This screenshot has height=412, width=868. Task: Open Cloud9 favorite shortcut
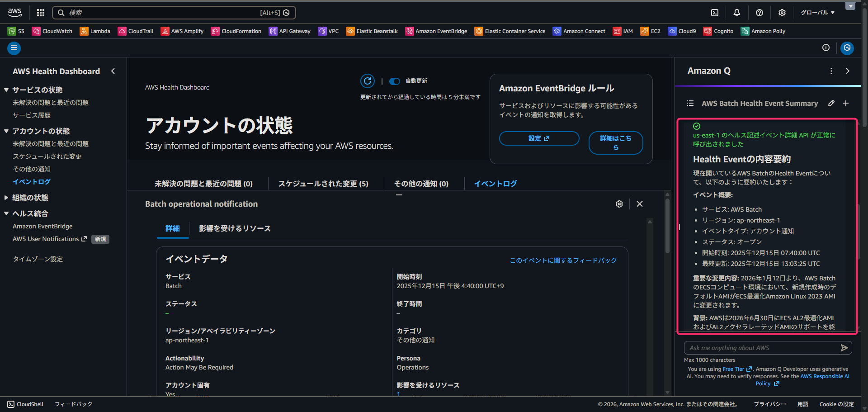point(682,31)
